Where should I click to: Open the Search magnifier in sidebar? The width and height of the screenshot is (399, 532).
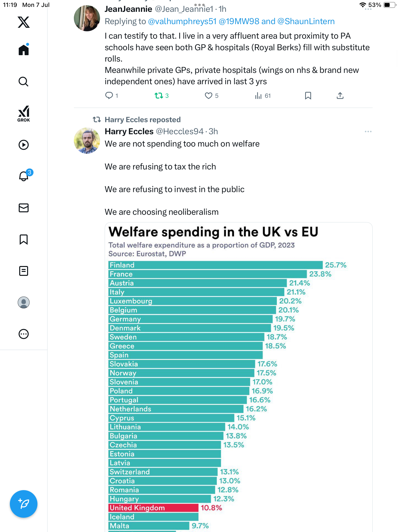click(24, 82)
